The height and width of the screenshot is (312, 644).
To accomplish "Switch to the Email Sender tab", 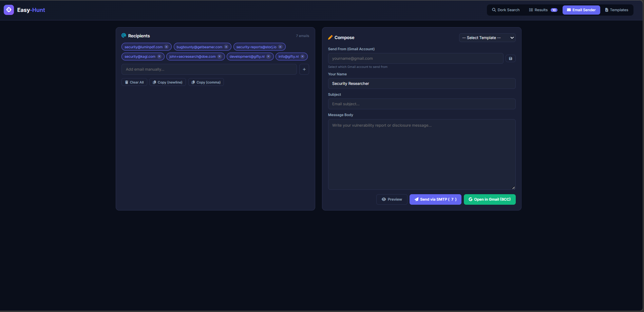I will tap(581, 10).
